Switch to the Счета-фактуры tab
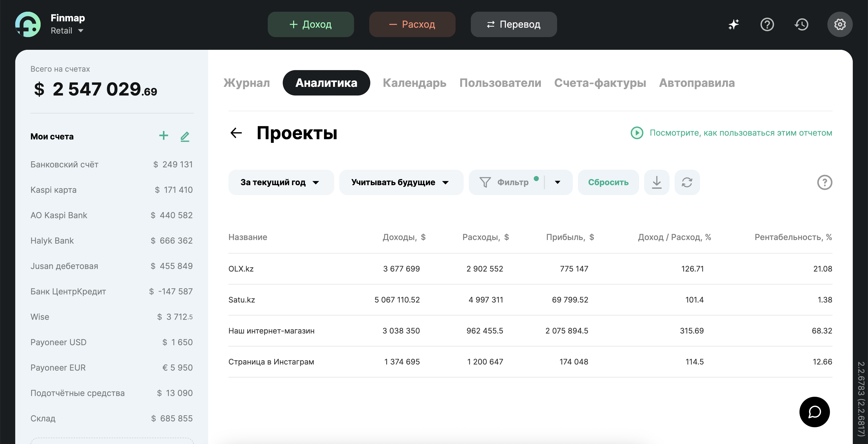 point(600,83)
